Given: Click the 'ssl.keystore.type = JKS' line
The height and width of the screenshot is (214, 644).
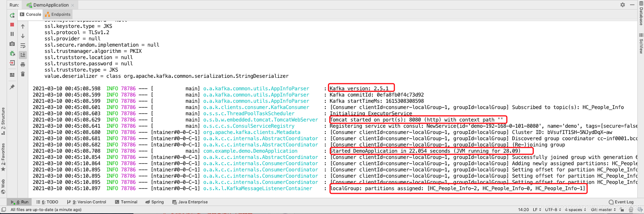Looking at the screenshot, I should click(78, 26).
